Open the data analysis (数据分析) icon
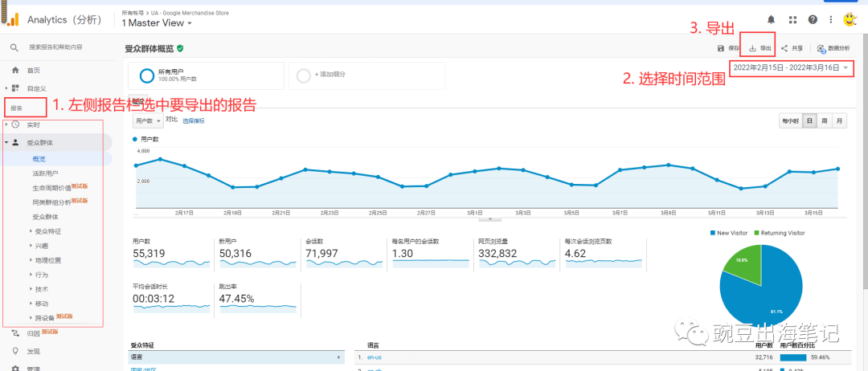The height and width of the screenshot is (371, 868). (821, 48)
